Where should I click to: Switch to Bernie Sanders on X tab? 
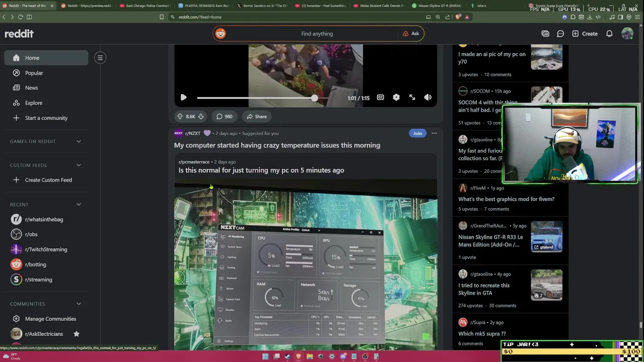[262, 6]
